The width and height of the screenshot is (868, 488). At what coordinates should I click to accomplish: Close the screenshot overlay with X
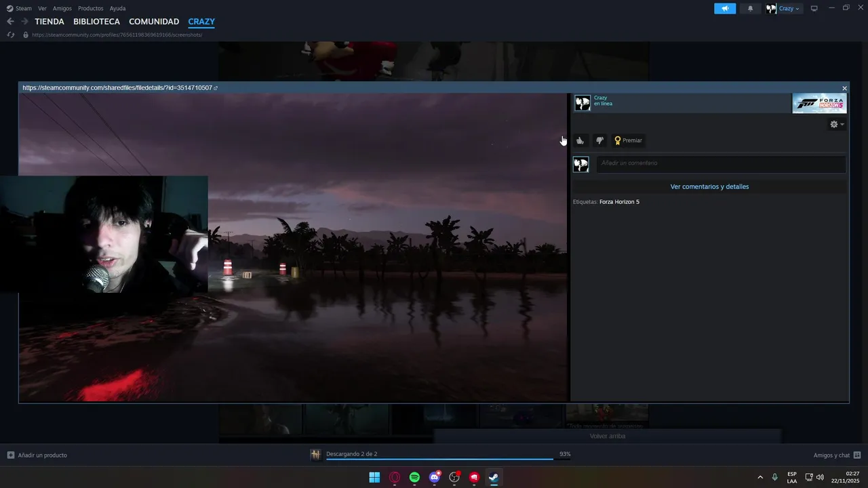[844, 88]
